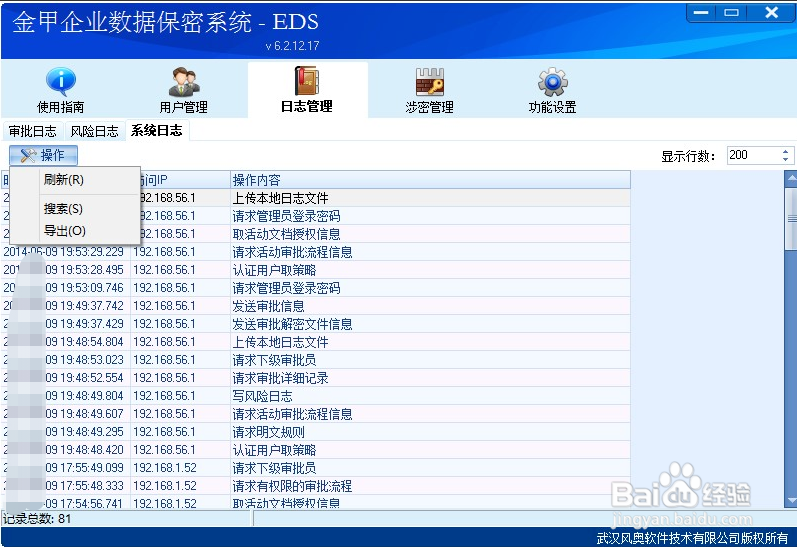Select row 写风险日志
This screenshot has height=547, width=797.
click(316, 396)
